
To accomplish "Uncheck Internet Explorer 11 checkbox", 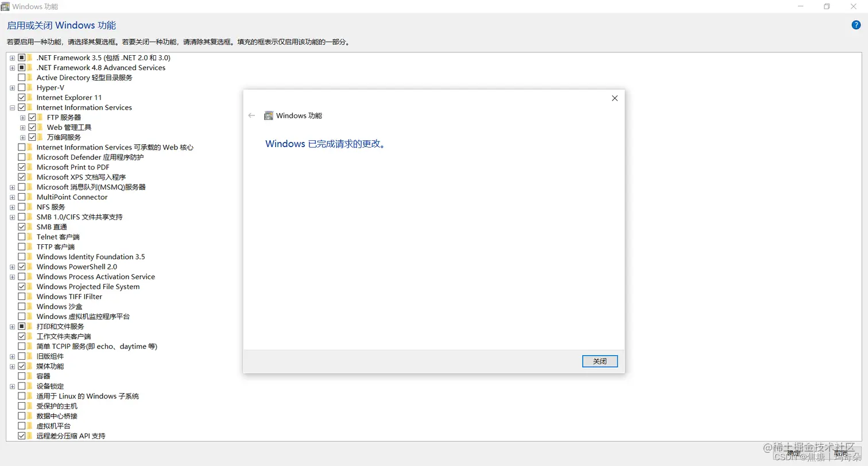I will pos(22,98).
